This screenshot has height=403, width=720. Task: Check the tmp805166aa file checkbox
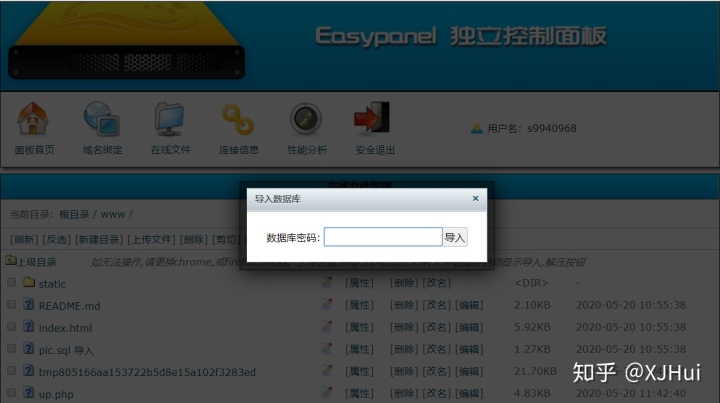click(x=11, y=370)
